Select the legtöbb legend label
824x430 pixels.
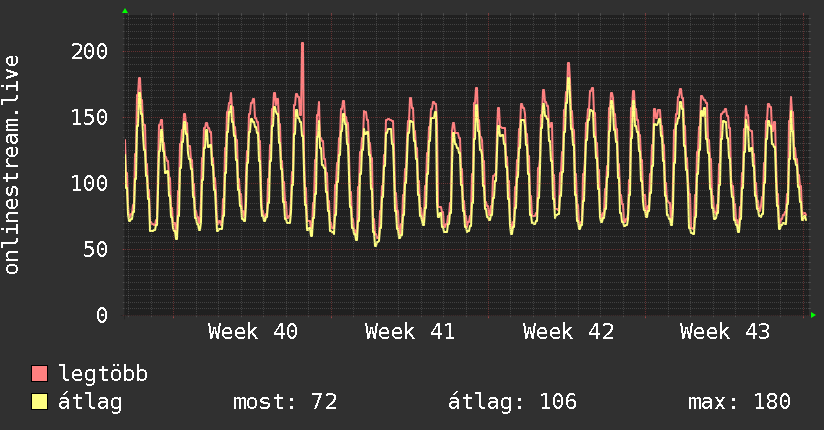(x=103, y=374)
